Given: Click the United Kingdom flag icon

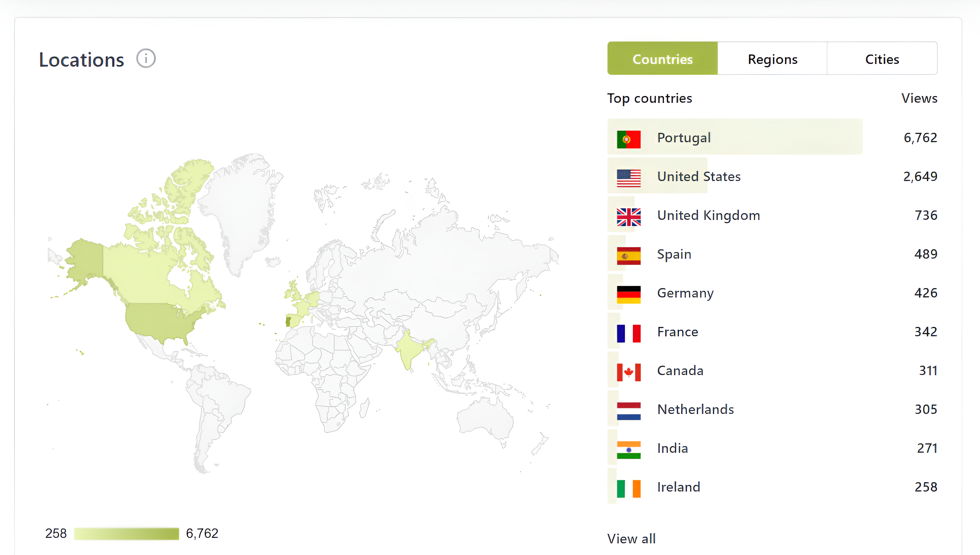Looking at the screenshot, I should [x=629, y=216].
